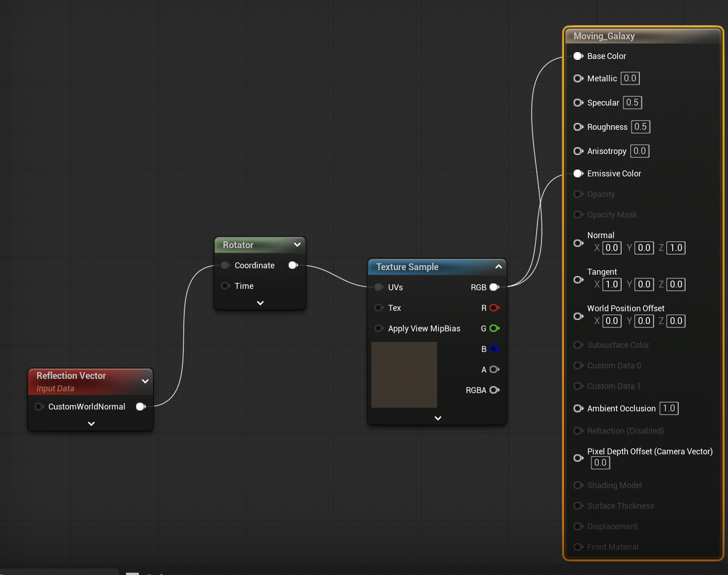Viewport: 728px width, 575px height.
Task: Click the blue B channel output pin
Action: pyautogui.click(x=494, y=349)
